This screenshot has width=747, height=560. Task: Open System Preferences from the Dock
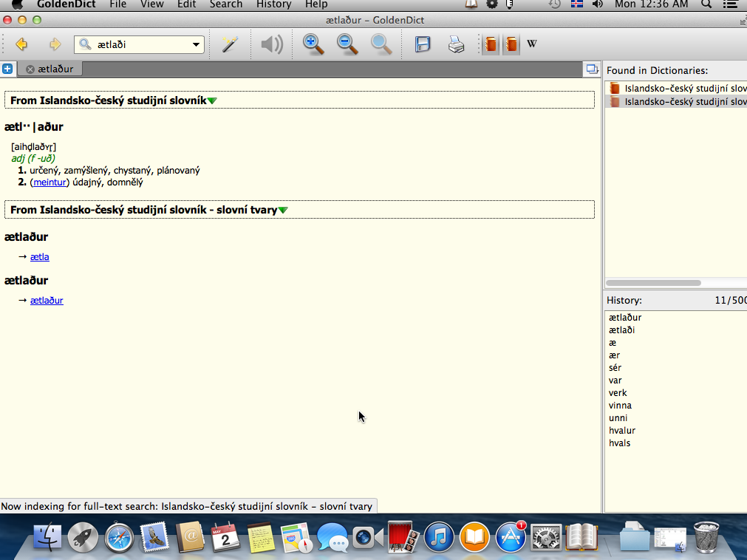[x=546, y=537]
